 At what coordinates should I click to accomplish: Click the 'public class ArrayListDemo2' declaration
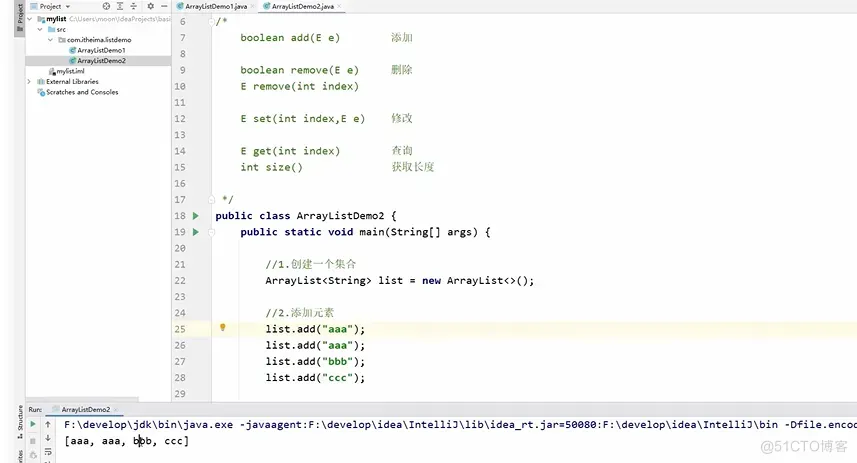306,216
